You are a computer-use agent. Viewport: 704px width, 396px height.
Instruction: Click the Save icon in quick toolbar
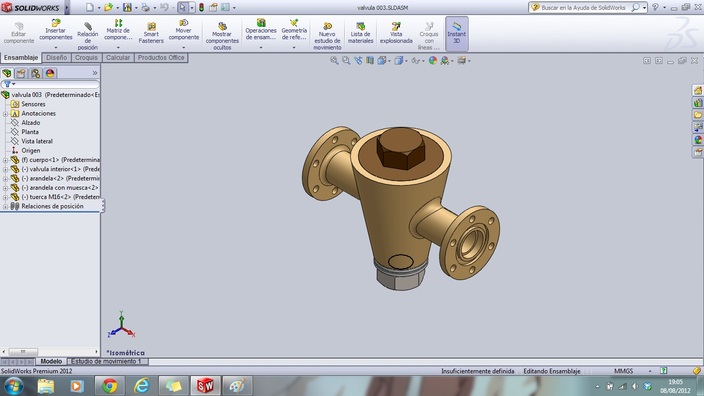pyautogui.click(x=128, y=8)
